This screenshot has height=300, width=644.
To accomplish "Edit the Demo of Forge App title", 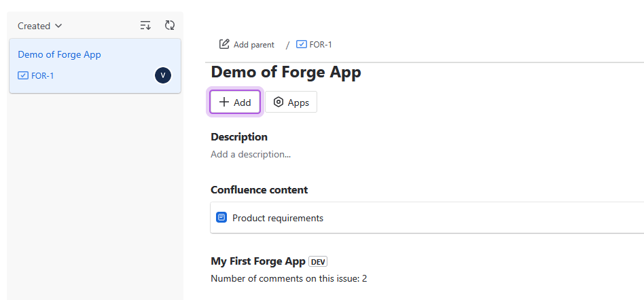I will [286, 72].
